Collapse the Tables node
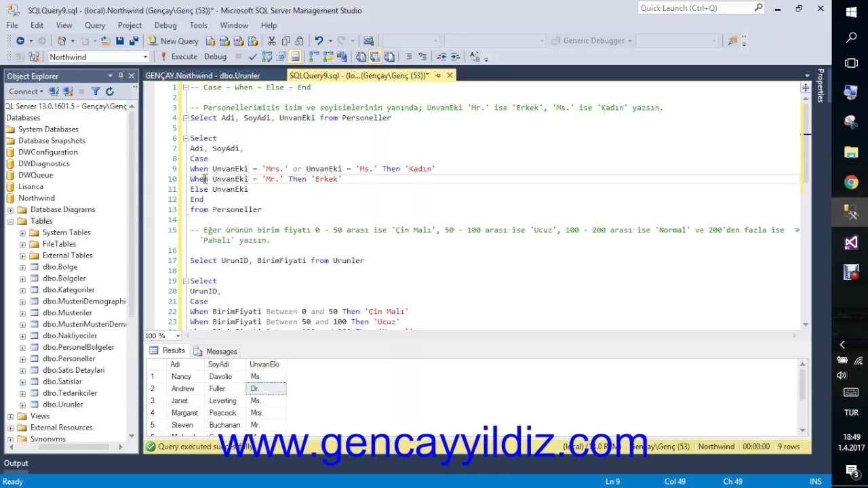 tap(10, 221)
